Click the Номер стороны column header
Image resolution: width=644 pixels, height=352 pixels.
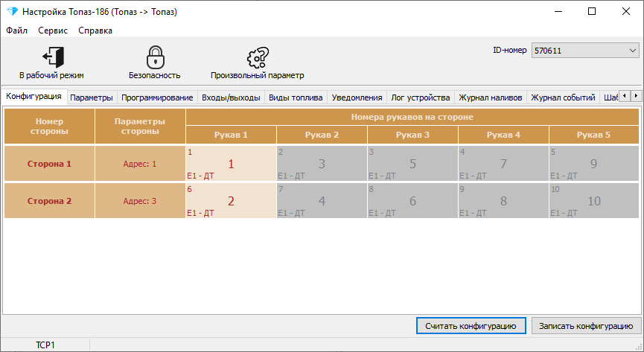[x=49, y=126]
